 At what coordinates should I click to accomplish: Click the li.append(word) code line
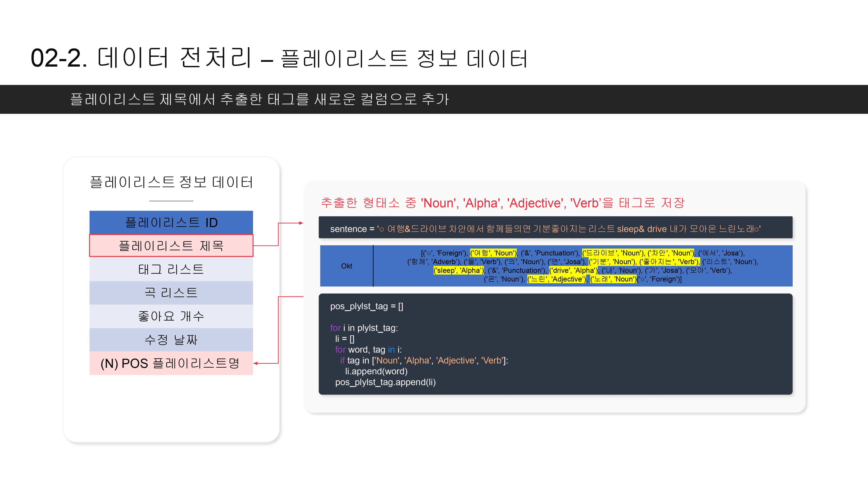[376, 371]
